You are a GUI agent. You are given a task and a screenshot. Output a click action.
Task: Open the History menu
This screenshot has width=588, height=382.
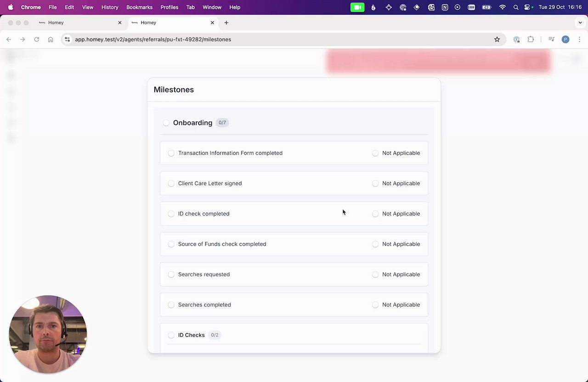[x=110, y=7]
